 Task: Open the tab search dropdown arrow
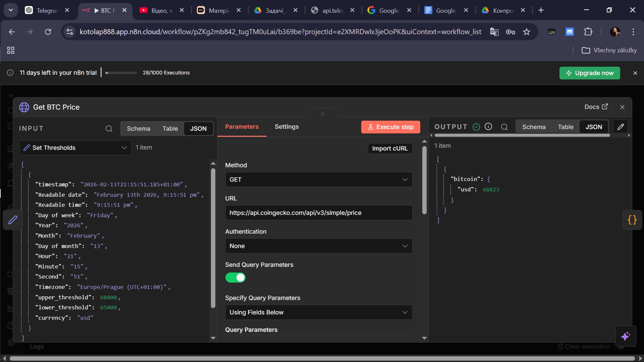[11, 10]
